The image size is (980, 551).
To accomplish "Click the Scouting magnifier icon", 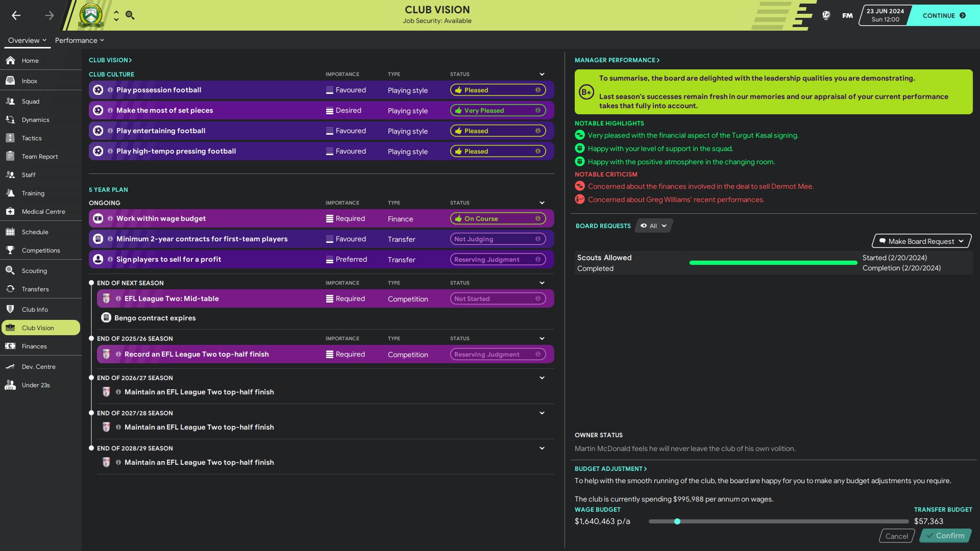I will pos(10,270).
